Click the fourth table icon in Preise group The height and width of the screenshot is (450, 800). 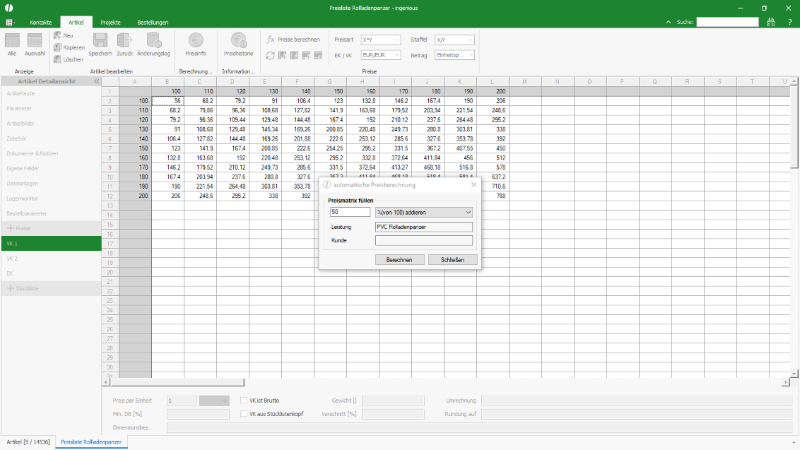coord(318,55)
